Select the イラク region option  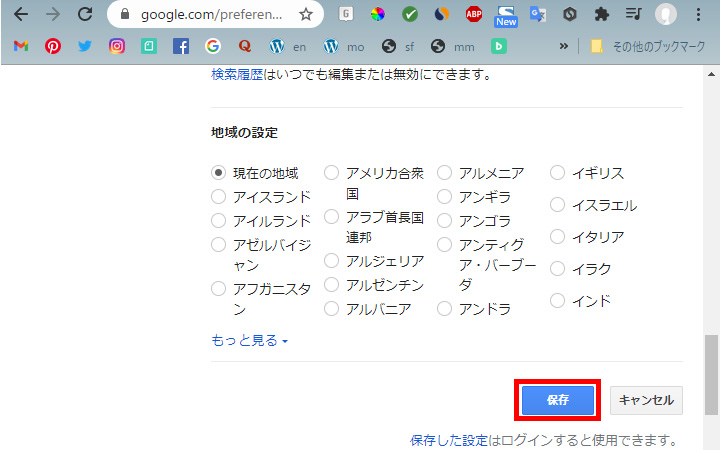point(557,269)
